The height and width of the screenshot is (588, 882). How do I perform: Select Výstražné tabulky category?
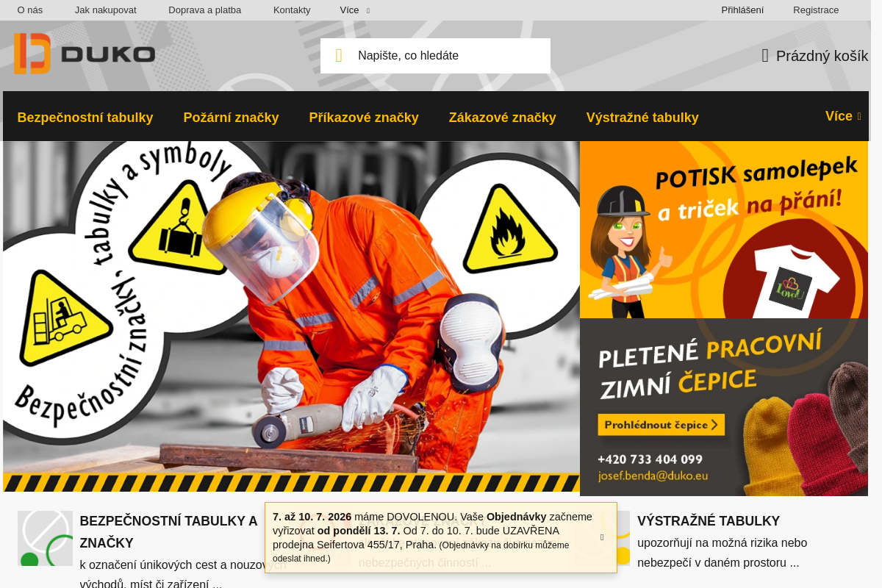(642, 118)
